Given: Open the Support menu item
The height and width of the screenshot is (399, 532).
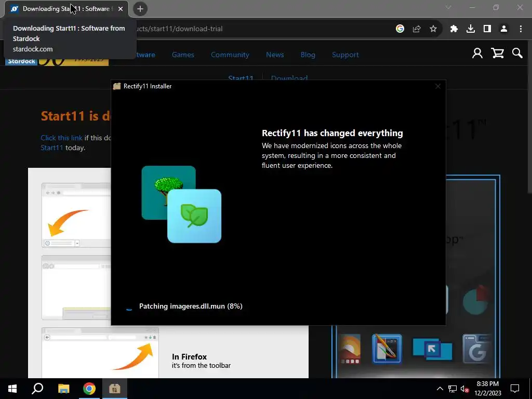Looking at the screenshot, I should click(x=345, y=55).
